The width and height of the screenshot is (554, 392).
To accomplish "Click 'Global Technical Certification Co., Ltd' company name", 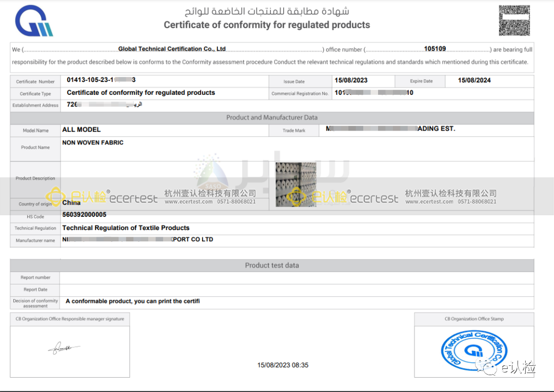I will 172,49.
